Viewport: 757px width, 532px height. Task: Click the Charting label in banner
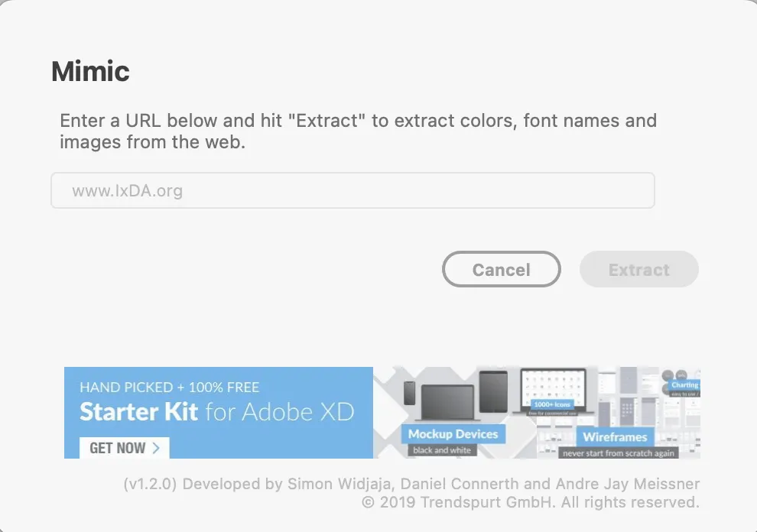click(x=684, y=384)
